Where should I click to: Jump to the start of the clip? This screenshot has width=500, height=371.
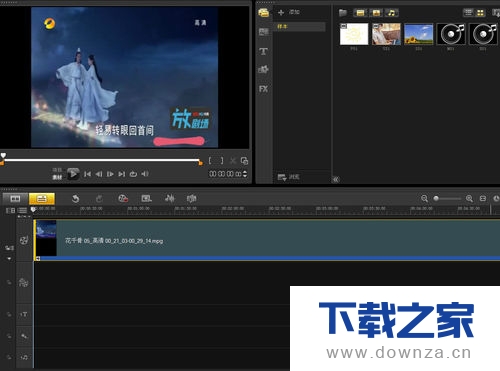point(87,174)
